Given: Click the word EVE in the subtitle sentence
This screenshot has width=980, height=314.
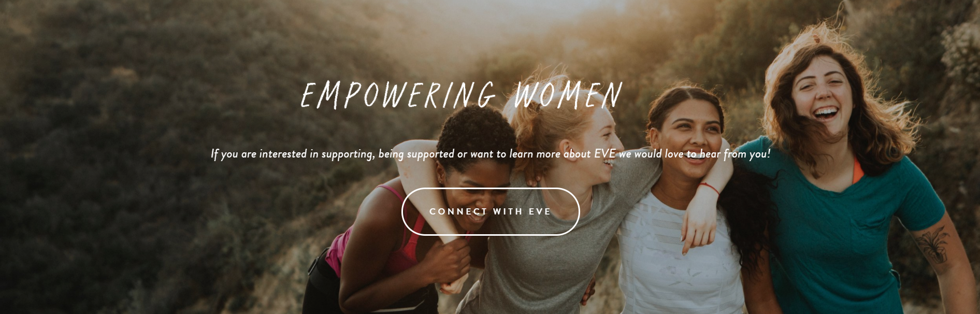Looking at the screenshot, I should [x=606, y=154].
